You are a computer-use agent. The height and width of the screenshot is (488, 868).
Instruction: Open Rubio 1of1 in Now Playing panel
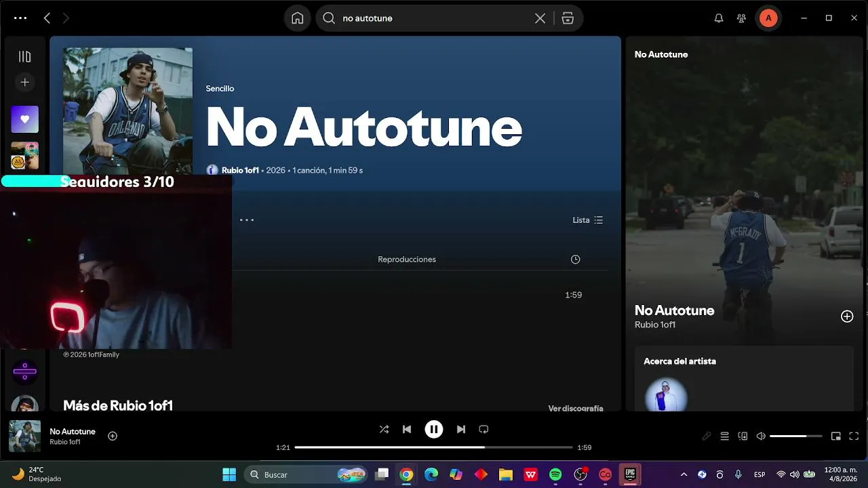pos(655,325)
